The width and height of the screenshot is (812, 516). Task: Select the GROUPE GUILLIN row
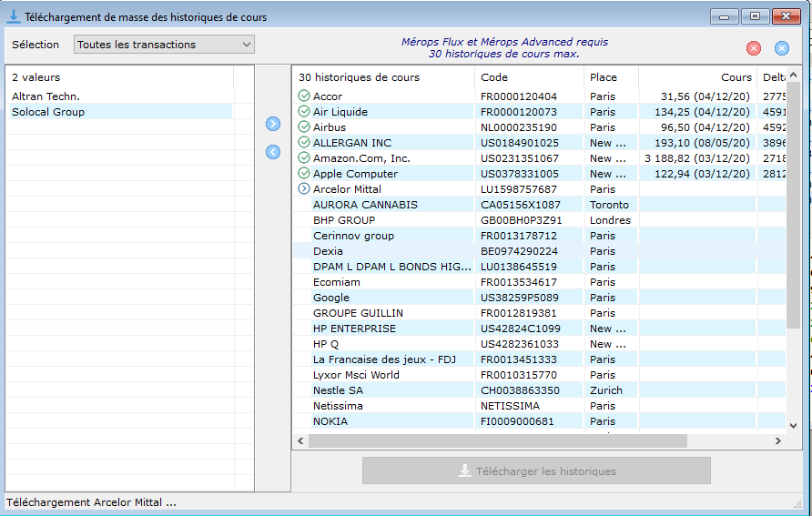point(540,313)
